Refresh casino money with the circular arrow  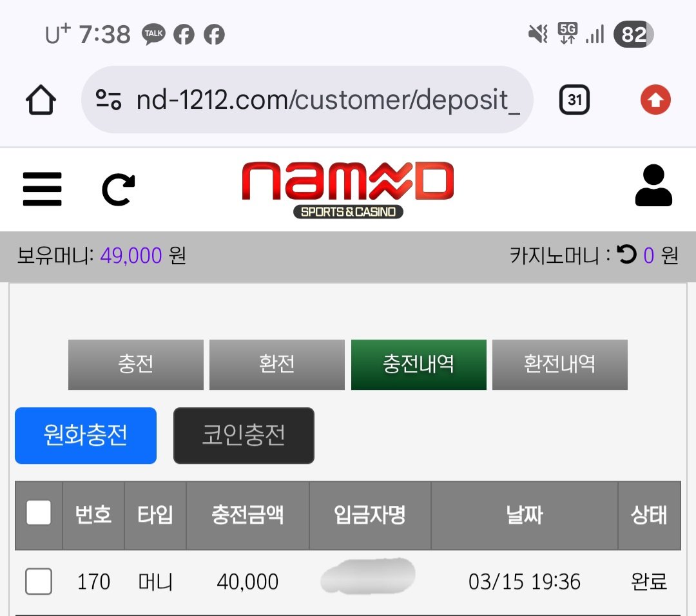tap(626, 255)
